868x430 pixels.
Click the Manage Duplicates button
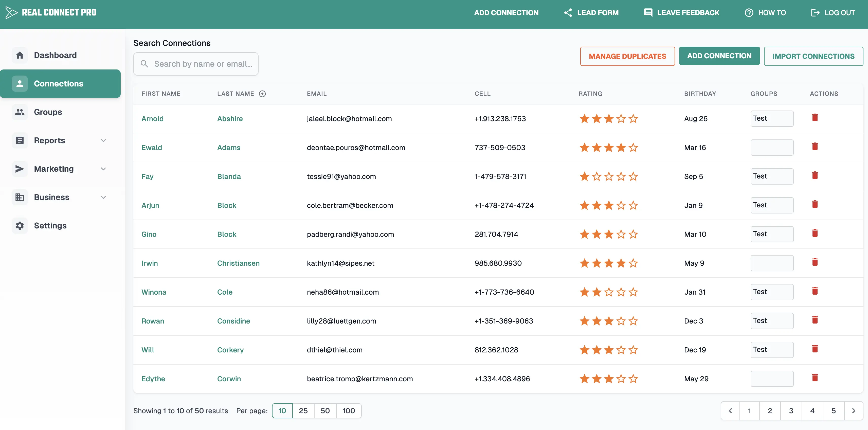coord(627,56)
